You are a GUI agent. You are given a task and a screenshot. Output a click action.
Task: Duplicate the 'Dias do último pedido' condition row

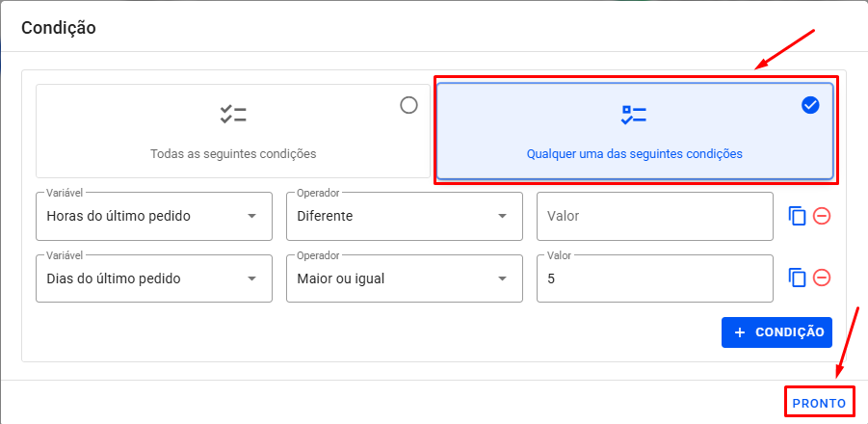point(797,278)
